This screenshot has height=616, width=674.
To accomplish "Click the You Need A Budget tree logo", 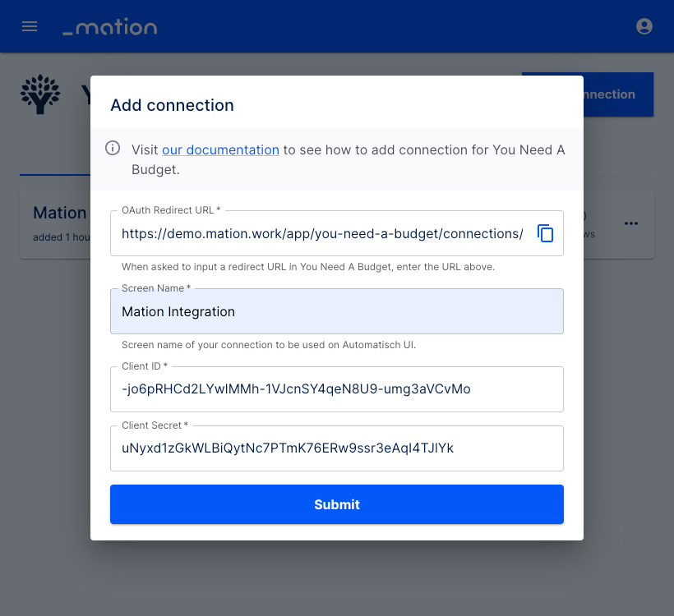I will click(x=40, y=94).
